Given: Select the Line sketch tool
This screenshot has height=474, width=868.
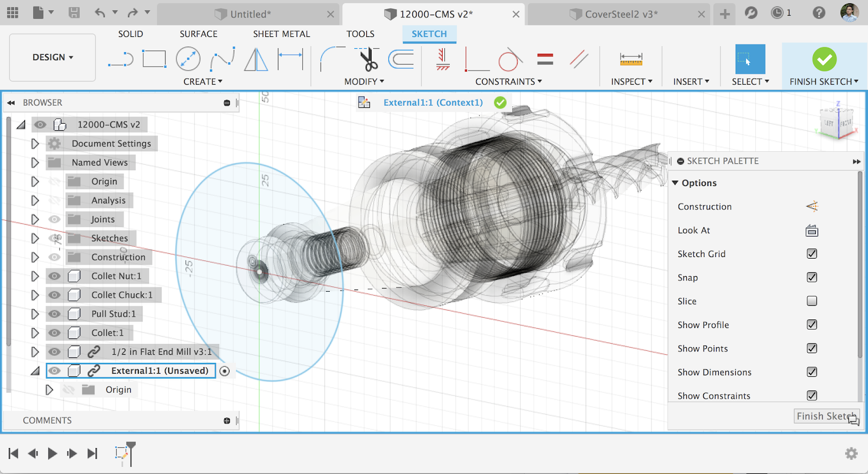Looking at the screenshot, I should coord(120,59).
